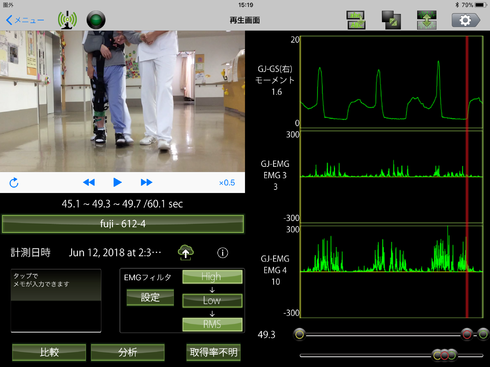Go back to メニュー
The width and height of the screenshot is (490, 367).
click(x=25, y=20)
